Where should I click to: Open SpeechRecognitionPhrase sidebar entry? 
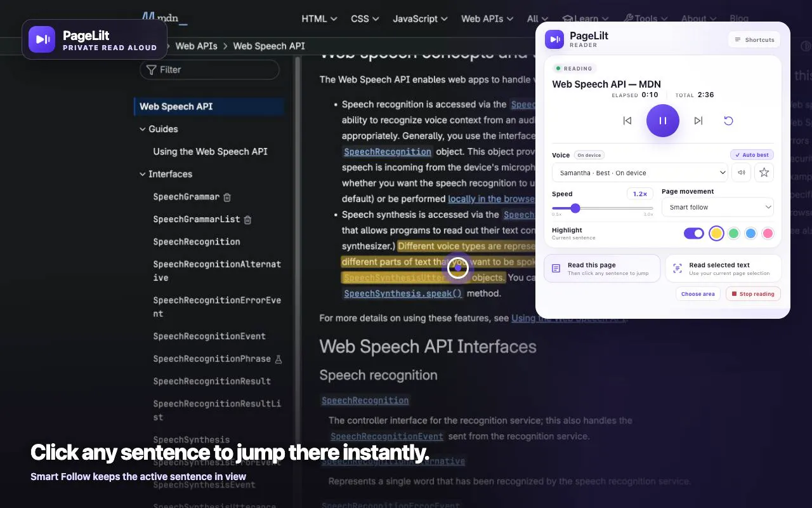click(212, 359)
